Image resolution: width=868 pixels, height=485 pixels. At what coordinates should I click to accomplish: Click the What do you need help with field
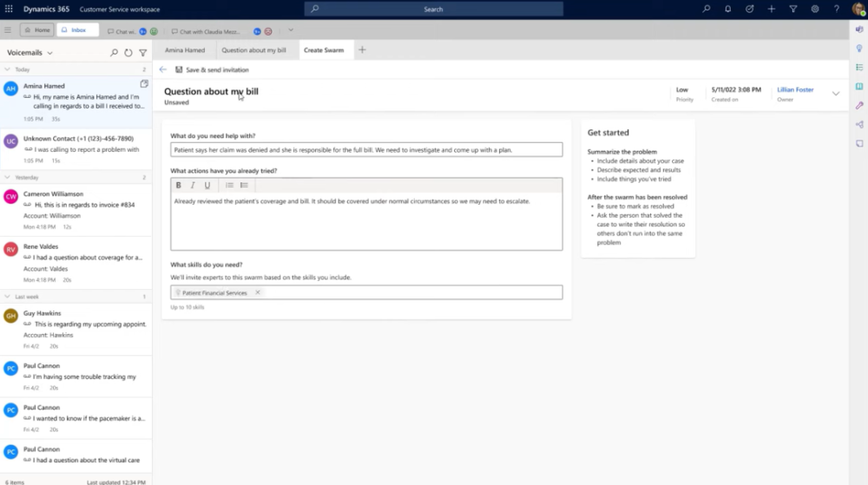(x=366, y=150)
